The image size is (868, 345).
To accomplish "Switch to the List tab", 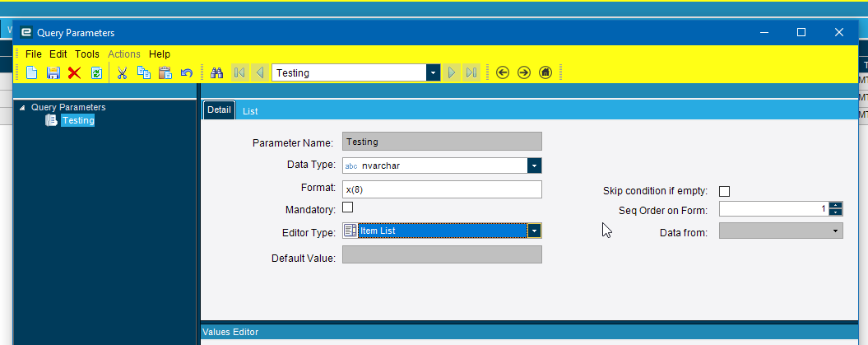I will point(250,111).
